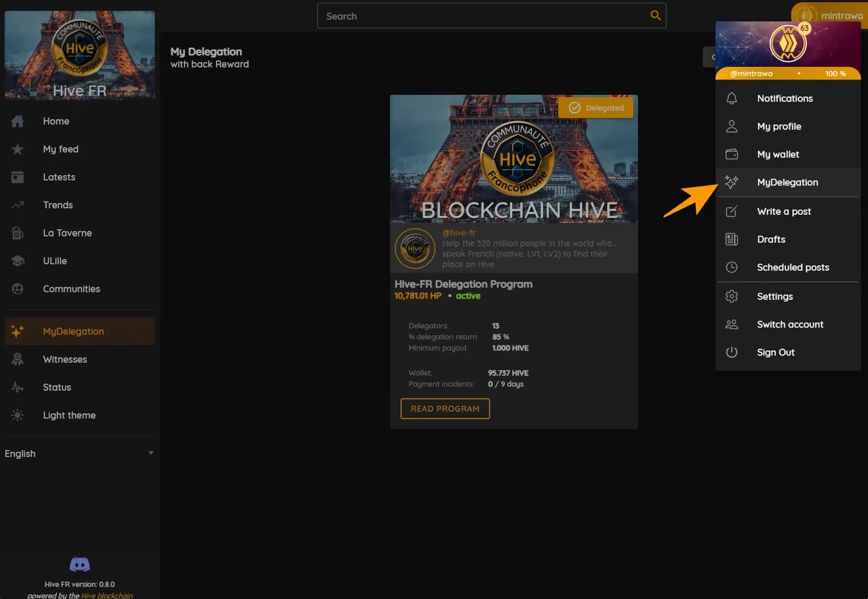
Task: Click the Hive FR community logo banner
Action: [80, 56]
